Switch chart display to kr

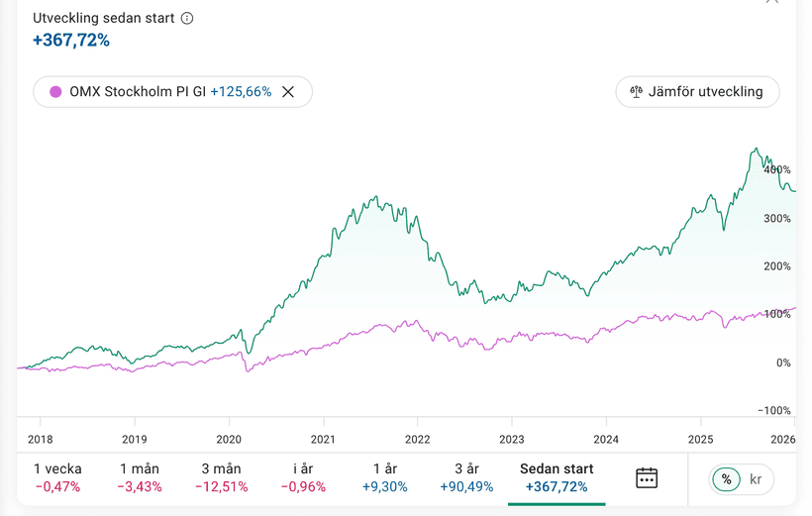pos(757,479)
